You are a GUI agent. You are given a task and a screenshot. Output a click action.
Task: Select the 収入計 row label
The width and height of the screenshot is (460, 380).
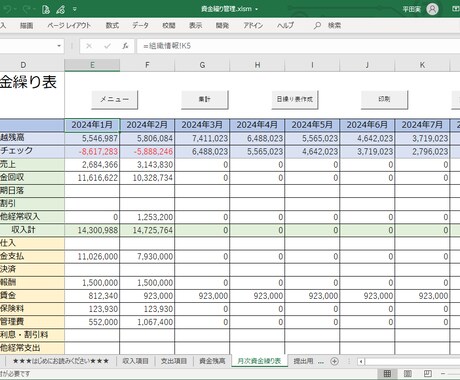point(23,230)
